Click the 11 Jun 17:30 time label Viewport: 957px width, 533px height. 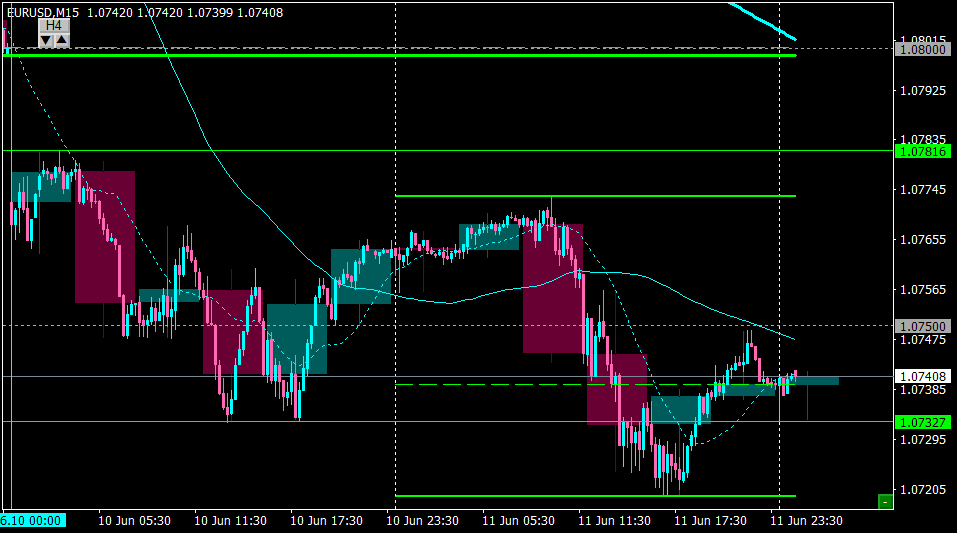(710, 521)
